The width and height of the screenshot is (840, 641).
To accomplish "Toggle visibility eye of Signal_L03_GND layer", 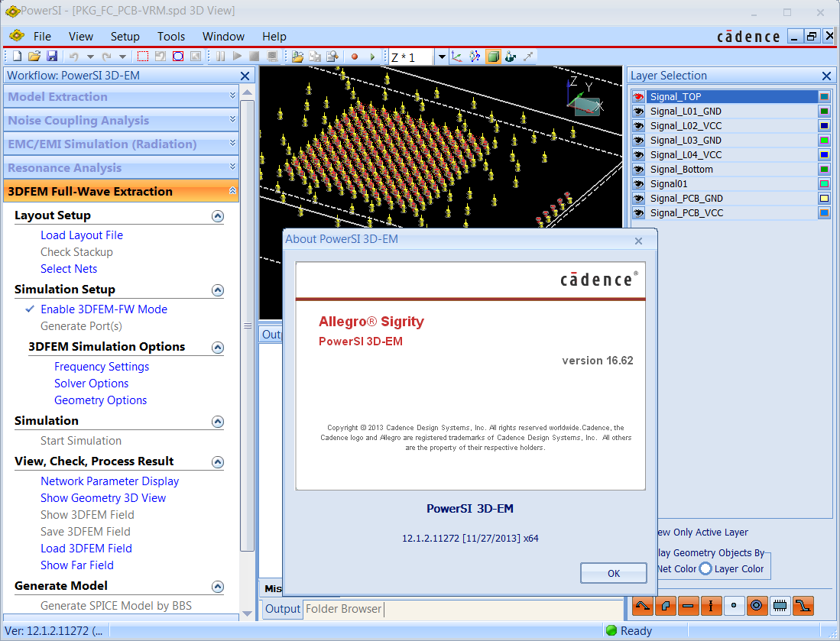I will pyautogui.click(x=638, y=141).
